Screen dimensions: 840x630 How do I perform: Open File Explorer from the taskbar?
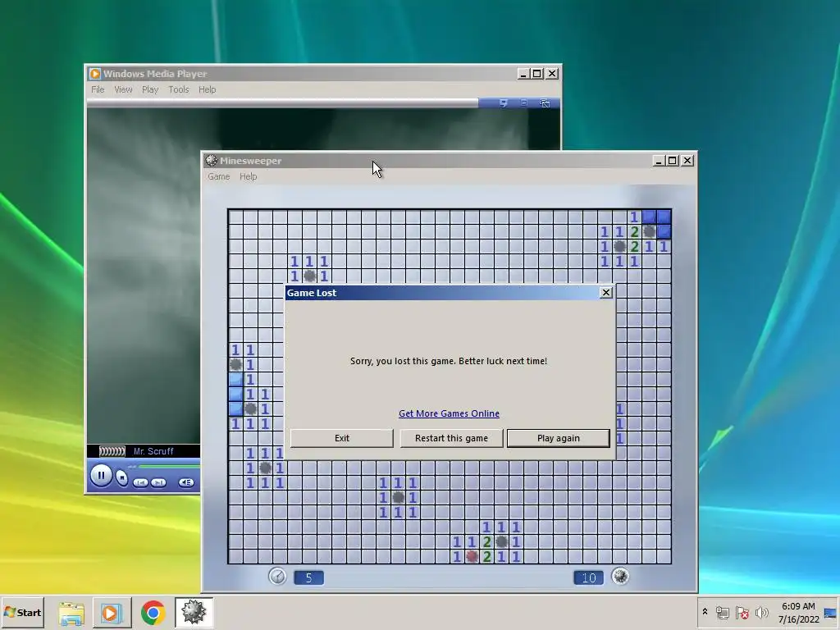pyautogui.click(x=71, y=613)
